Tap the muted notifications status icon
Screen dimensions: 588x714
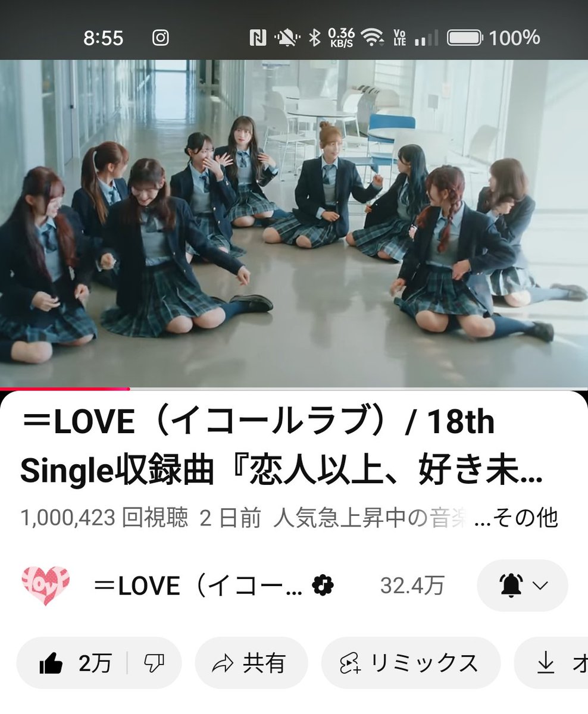(287, 38)
